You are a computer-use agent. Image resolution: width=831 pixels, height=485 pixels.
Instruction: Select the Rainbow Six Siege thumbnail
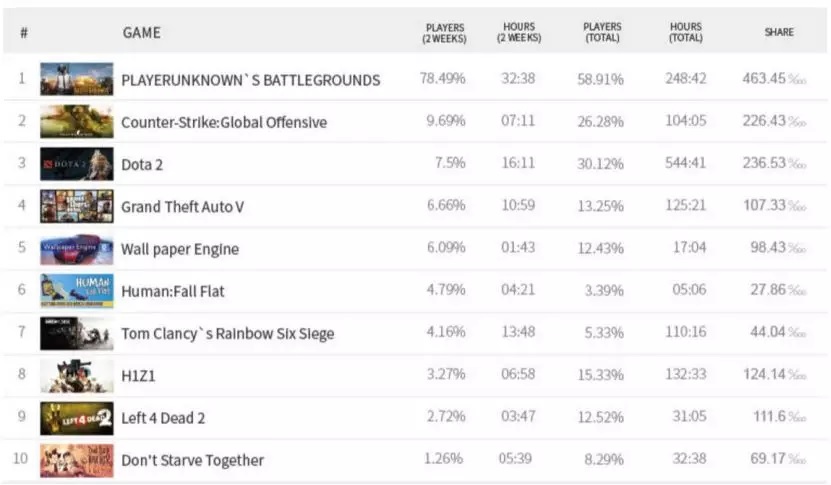(76, 333)
